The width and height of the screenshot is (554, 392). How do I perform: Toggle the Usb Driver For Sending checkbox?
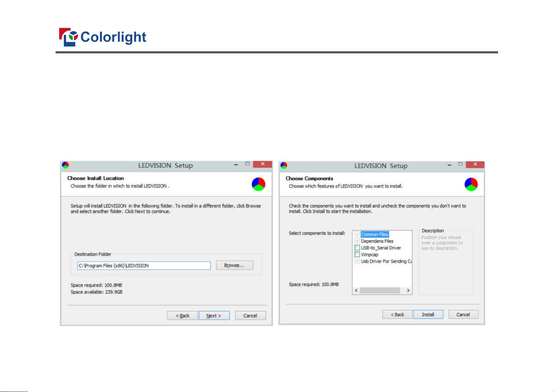357,261
